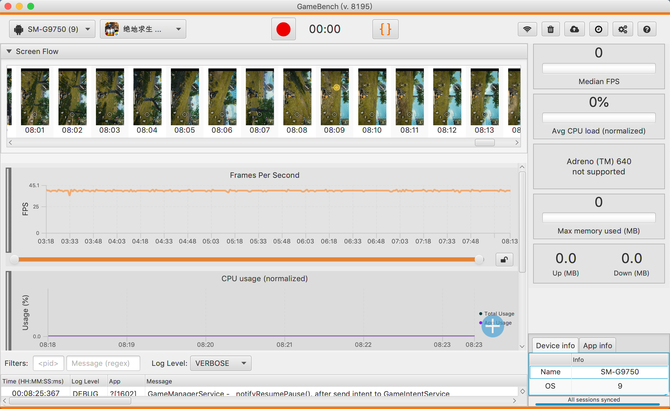The height and width of the screenshot is (409, 670).
Task: Click the blue plus floating button
Action: (492, 326)
